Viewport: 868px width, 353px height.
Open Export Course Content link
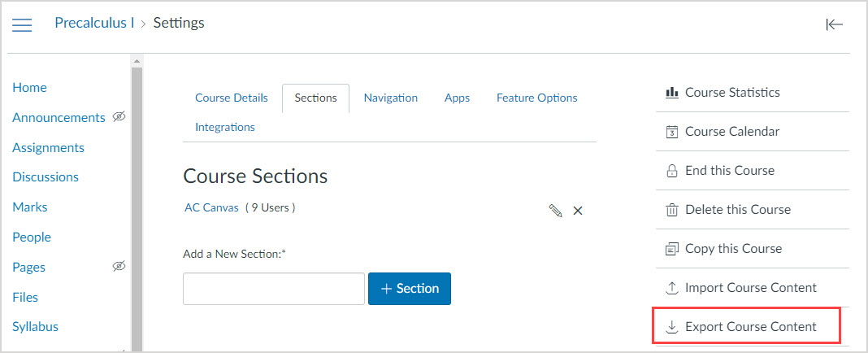(750, 327)
